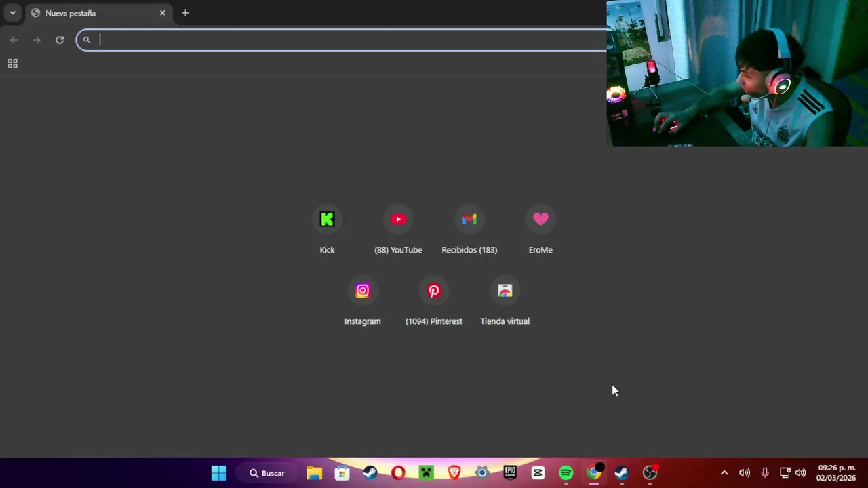This screenshot has height=488, width=868.
Task: Open the clock showing 09:26 p. m.
Action: click(x=836, y=473)
